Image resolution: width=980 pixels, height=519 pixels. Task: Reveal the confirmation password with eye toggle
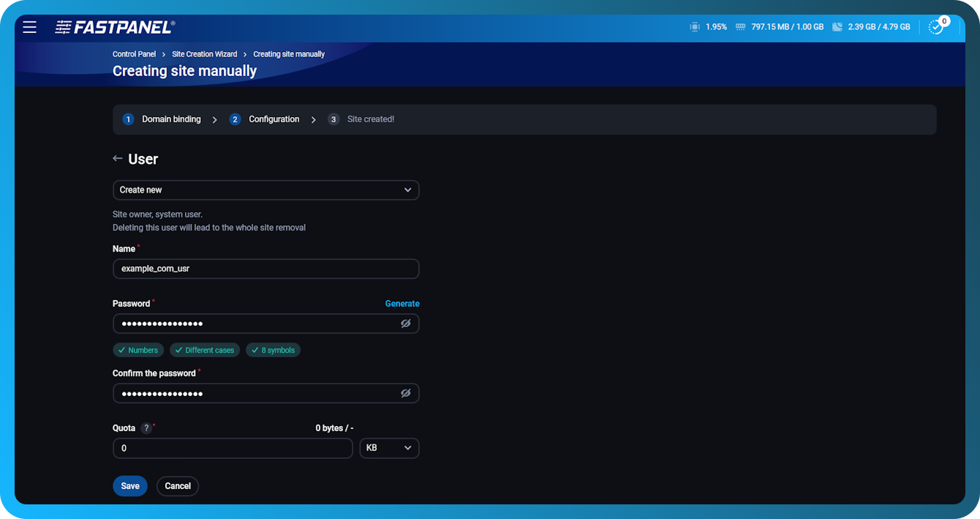[406, 393]
